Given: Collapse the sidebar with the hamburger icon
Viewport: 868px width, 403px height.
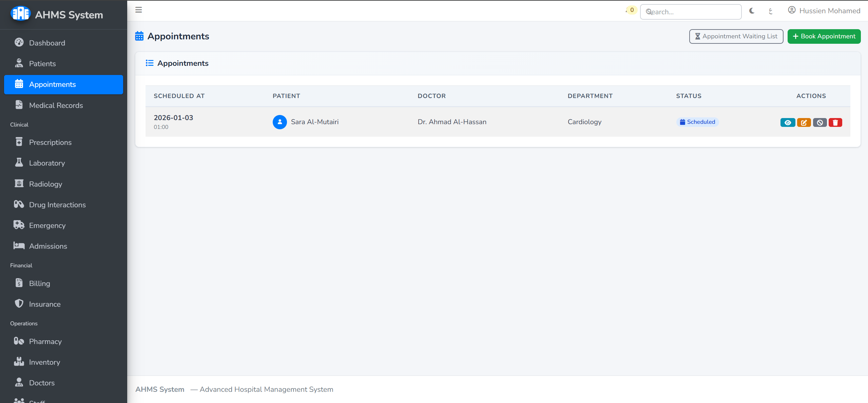Looking at the screenshot, I should [139, 10].
